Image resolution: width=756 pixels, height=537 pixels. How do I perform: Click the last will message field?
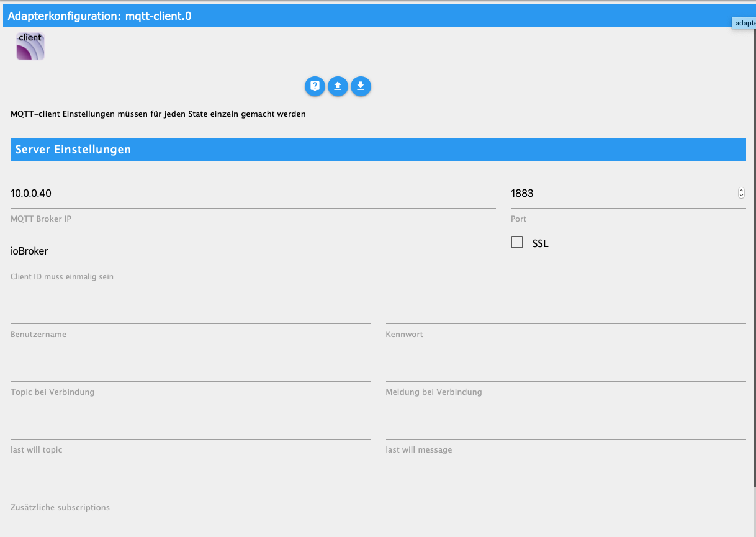[565, 425]
